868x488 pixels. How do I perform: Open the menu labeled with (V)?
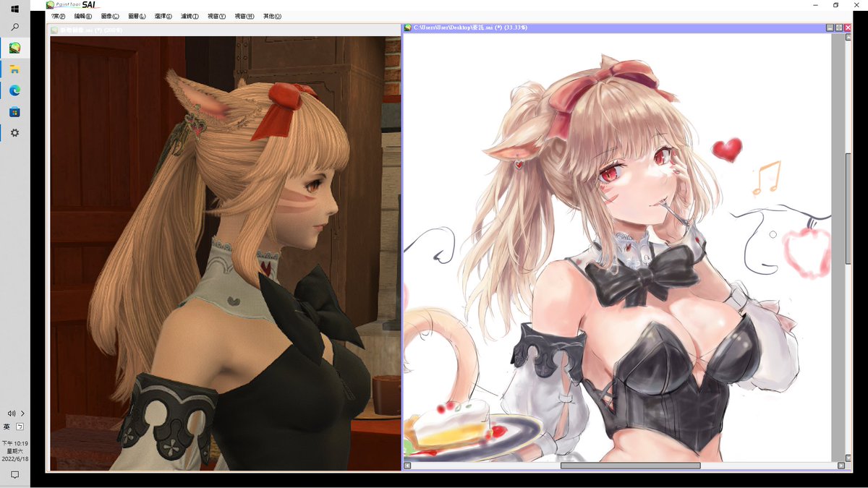click(x=217, y=16)
